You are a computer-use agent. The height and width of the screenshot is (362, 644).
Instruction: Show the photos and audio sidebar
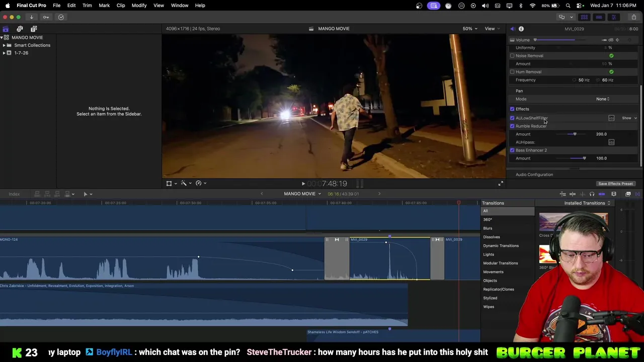click(x=20, y=29)
